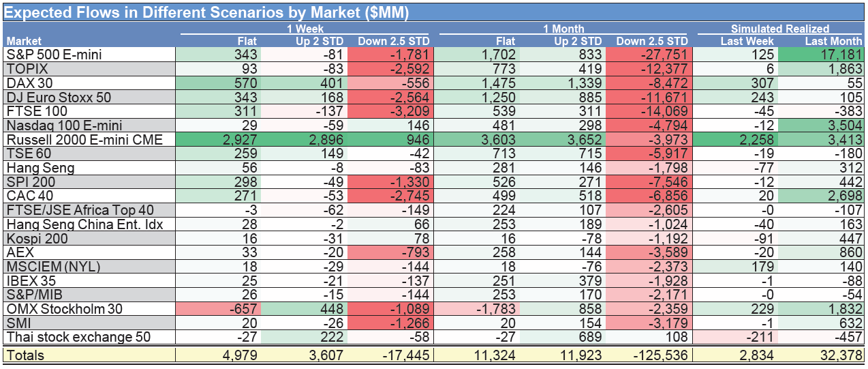Screen dimensions: 868x369
Task: Select the 'Market' column header
Action: (x=25, y=41)
